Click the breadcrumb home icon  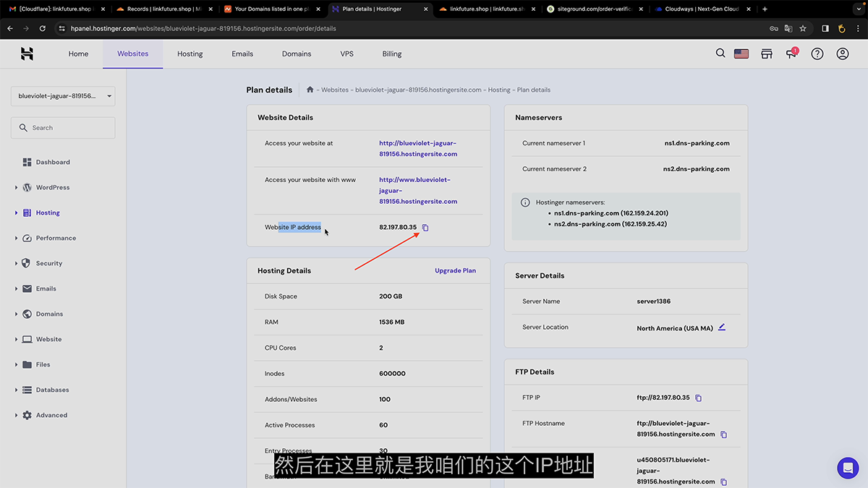point(310,90)
